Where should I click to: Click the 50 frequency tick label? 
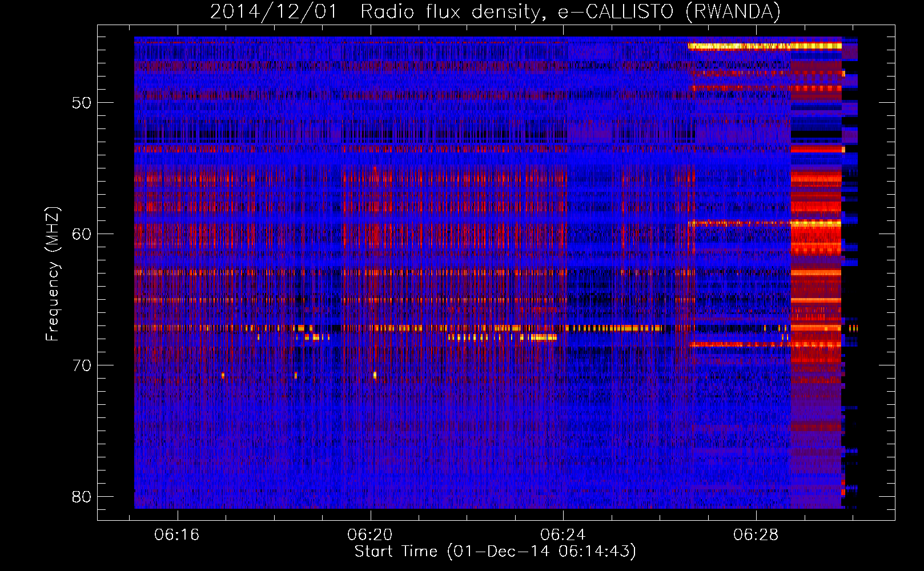pos(82,103)
